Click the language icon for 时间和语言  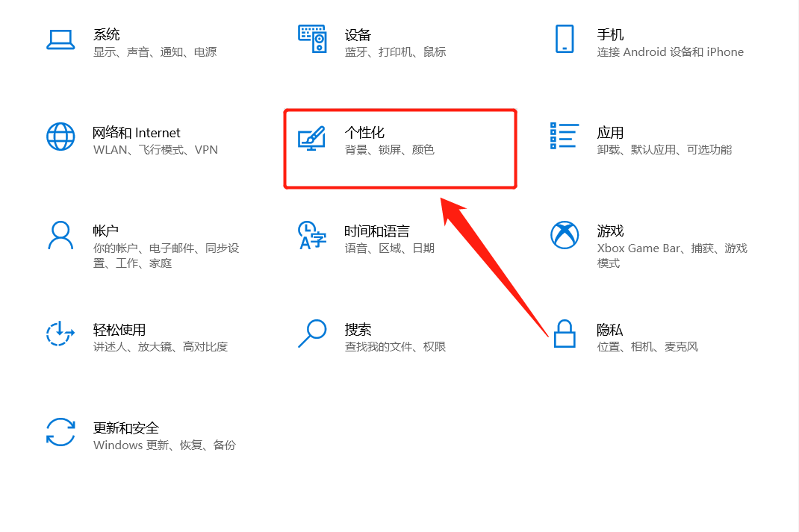pos(312,235)
